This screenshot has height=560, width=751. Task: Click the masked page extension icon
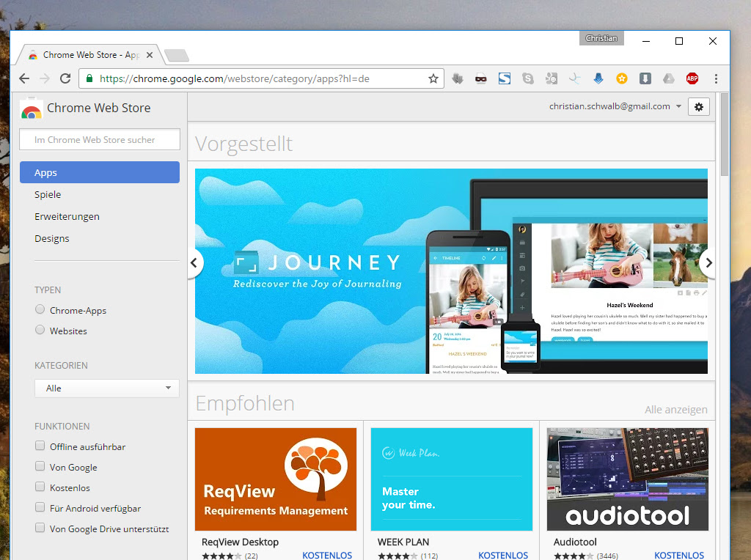[481, 78]
